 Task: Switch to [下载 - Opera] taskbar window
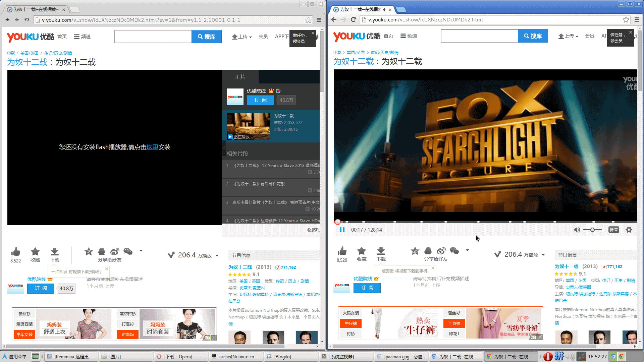click(181, 357)
